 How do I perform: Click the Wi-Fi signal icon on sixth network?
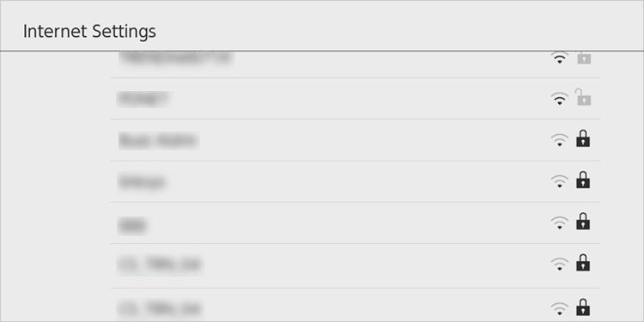(x=559, y=264)
